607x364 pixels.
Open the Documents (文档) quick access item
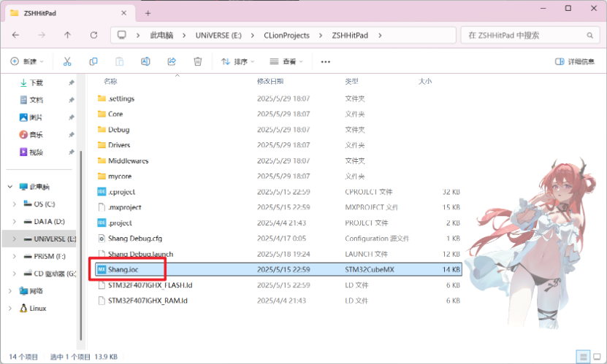tap(31, 100)
